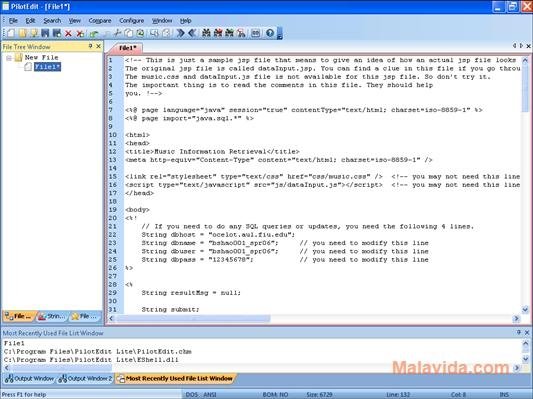Click the INS indicator in status bar
The height and width of the screenshot is (399, 533).
[x=504, y=395]
